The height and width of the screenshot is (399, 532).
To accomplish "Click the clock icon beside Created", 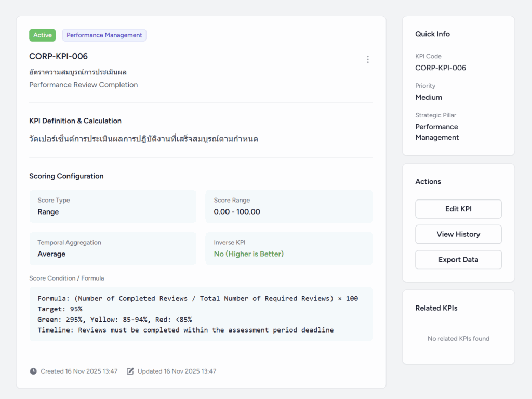I will (x=33, y=371).
